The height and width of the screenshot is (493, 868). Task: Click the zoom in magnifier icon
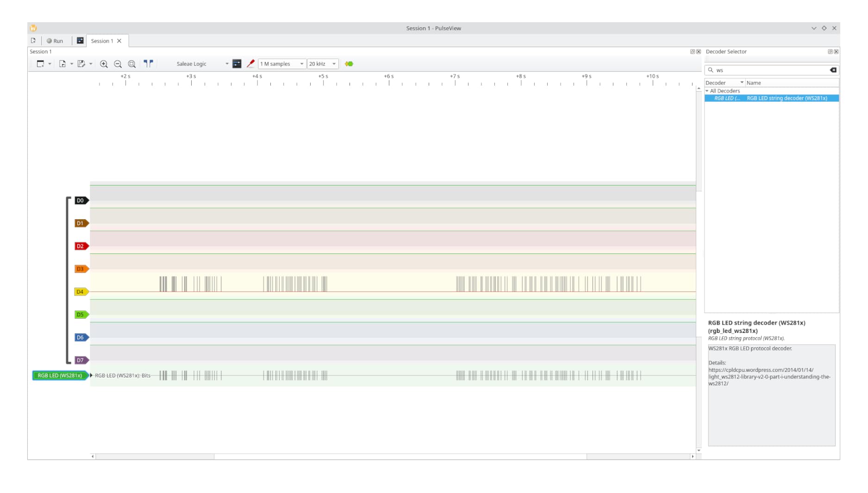pos(104,64)
